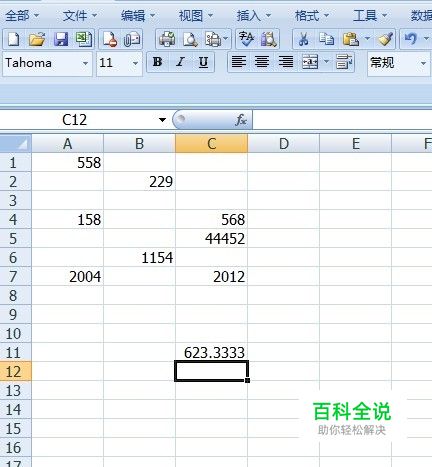Toggle bold formatting

tap(157, 62)
